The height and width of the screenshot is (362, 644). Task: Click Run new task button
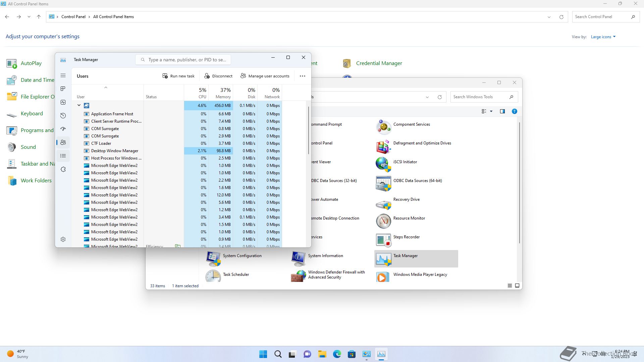(178, 76)
